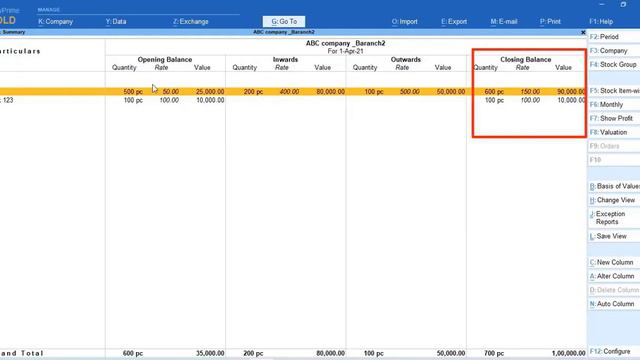
Task: Close the report with the X icon
Action: [583, 32]
